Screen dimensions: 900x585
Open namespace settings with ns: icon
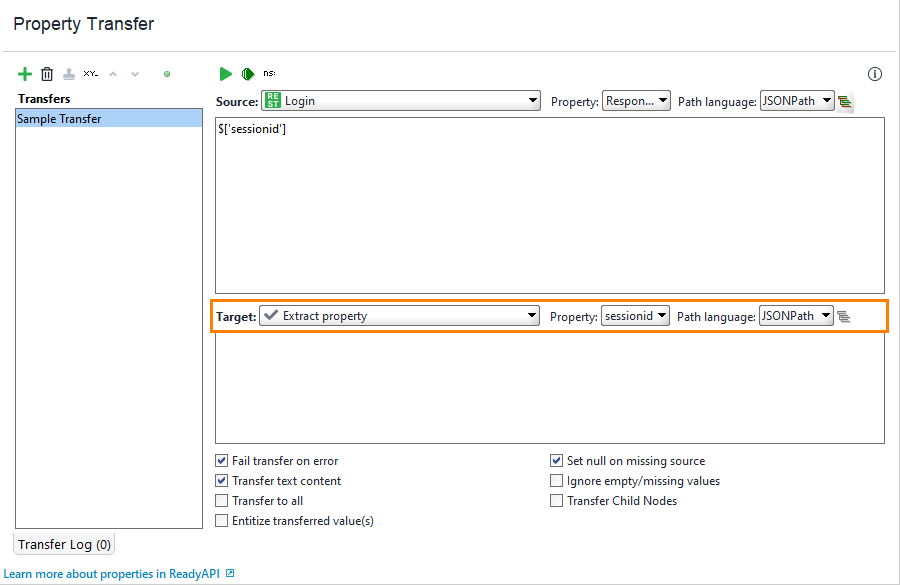pyautogui.click(x=267, y=73)
